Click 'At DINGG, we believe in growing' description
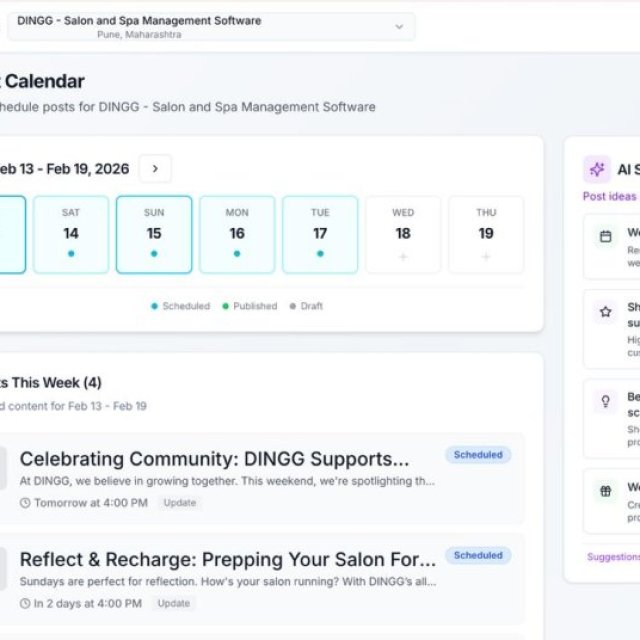The height and width of the screenshot is (640, 640). coord(227,481)
